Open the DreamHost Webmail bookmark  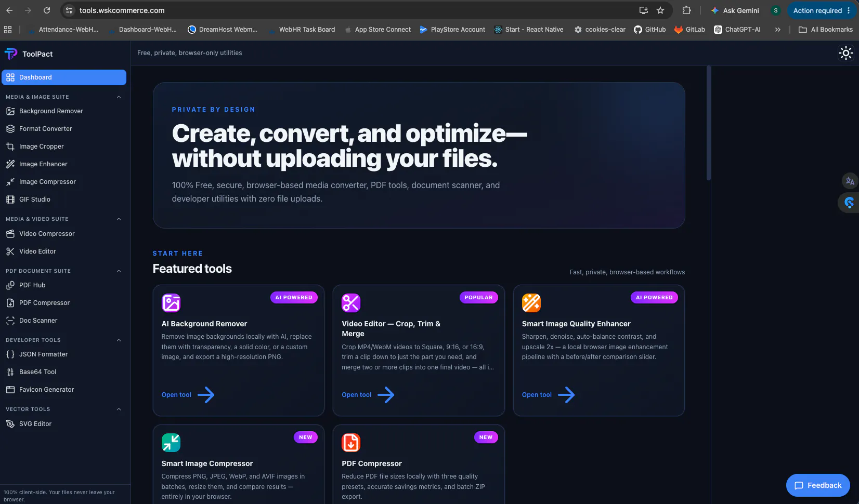223,30
